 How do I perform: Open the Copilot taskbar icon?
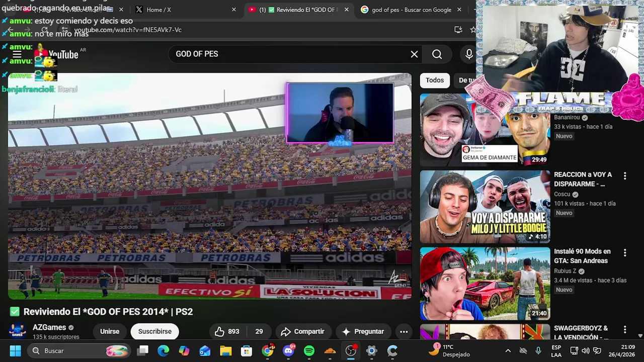184,350
